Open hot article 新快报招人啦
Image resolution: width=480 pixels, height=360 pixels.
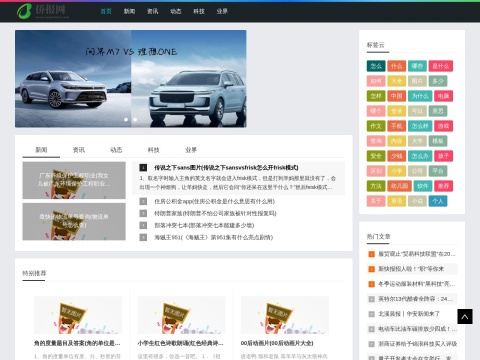[412, 269]
